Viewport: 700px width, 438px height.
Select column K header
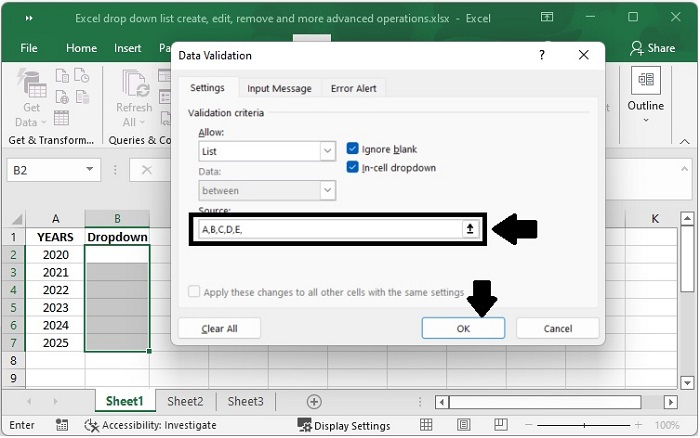pos(654,218)
